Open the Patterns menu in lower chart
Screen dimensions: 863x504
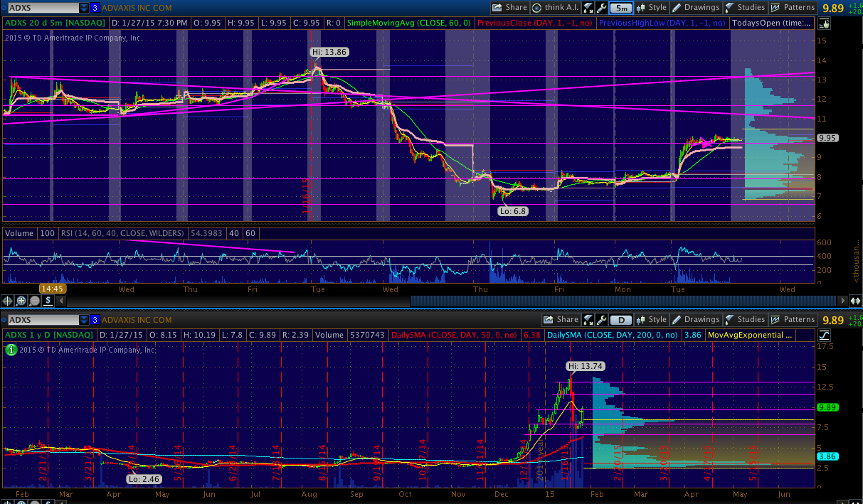coord(793,320)
